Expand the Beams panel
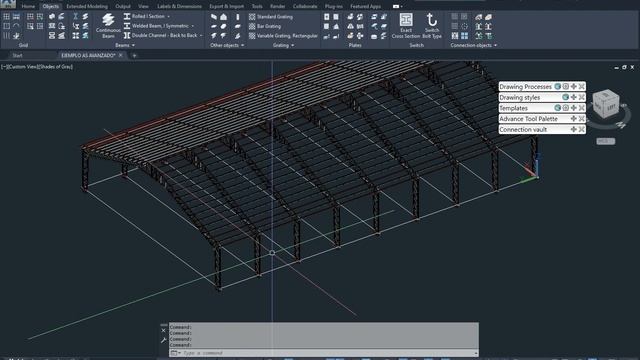 (125, 45)
